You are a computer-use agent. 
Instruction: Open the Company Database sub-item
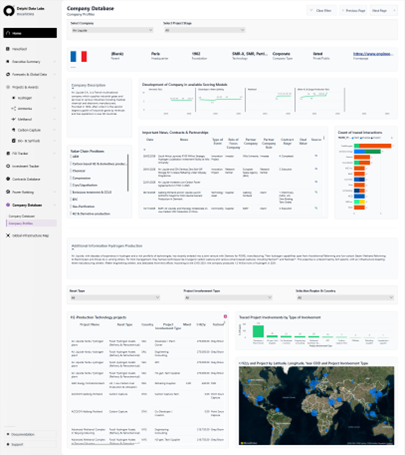pyautogui.click(x=22, y=216)
